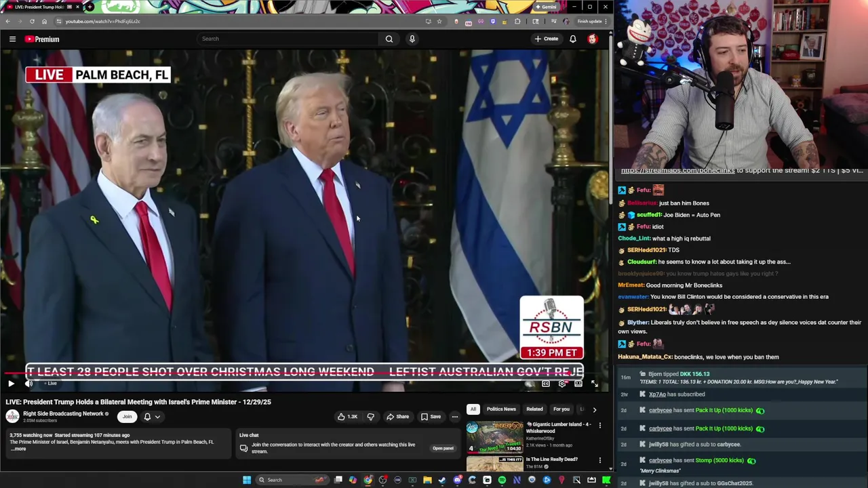Open options for Gigantic Lumber Island video
The width and height of the screenshot is (868, 488).
(x=599, y=426)
